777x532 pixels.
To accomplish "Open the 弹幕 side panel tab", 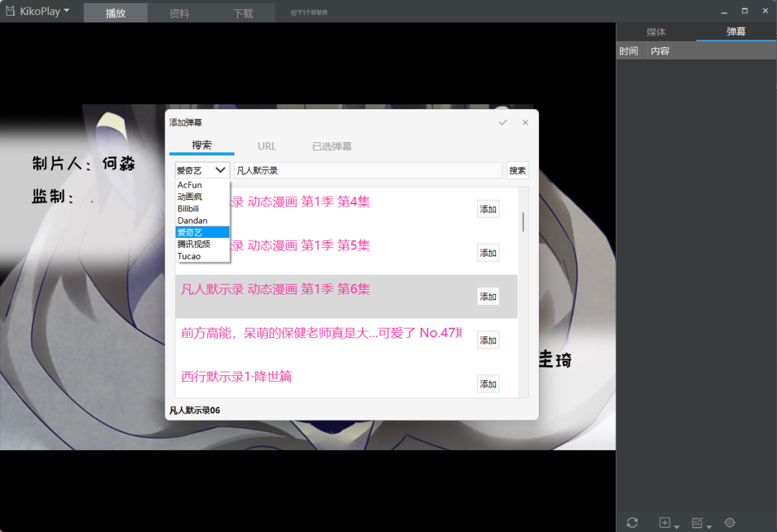I will 736,32.
